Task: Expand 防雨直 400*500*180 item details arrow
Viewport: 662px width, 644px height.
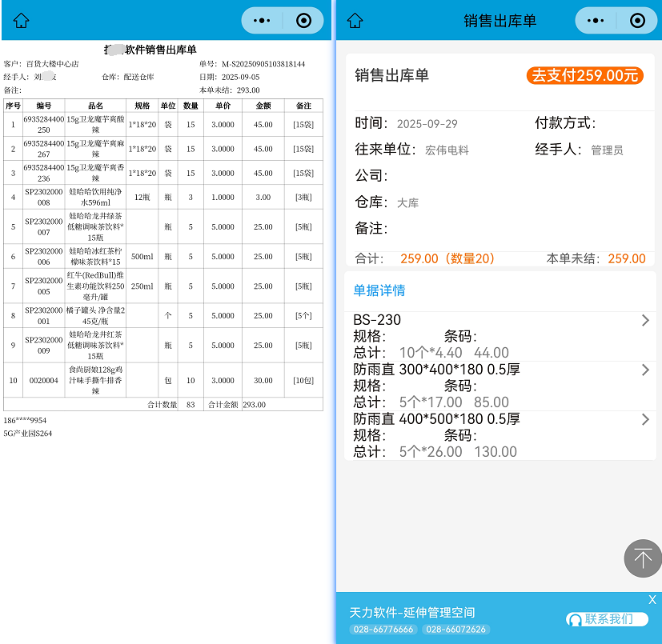Action: click(645, 420)
